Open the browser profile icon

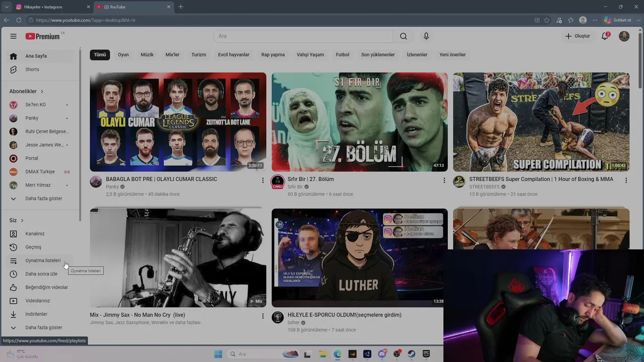pyautogui.click(x=583, y=20)
